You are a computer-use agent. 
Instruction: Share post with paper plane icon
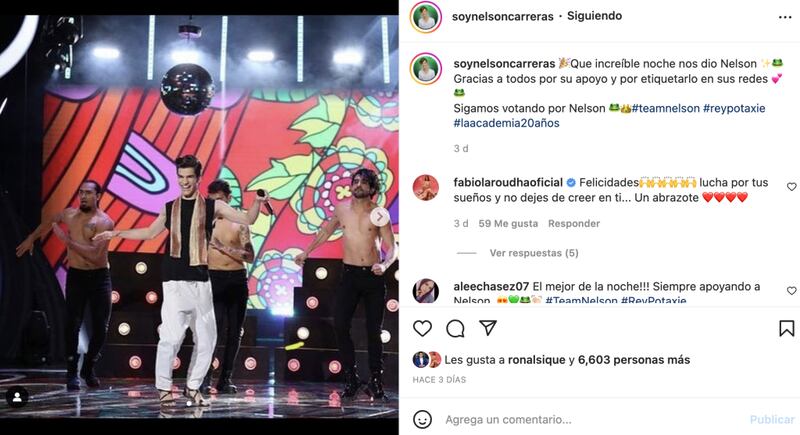[x=488, y=328]
